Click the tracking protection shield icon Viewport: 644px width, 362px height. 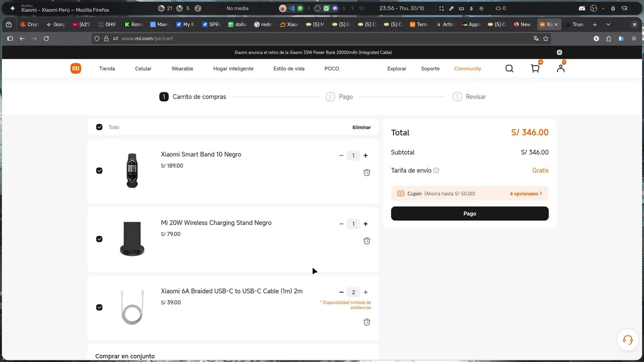(98, 38)
